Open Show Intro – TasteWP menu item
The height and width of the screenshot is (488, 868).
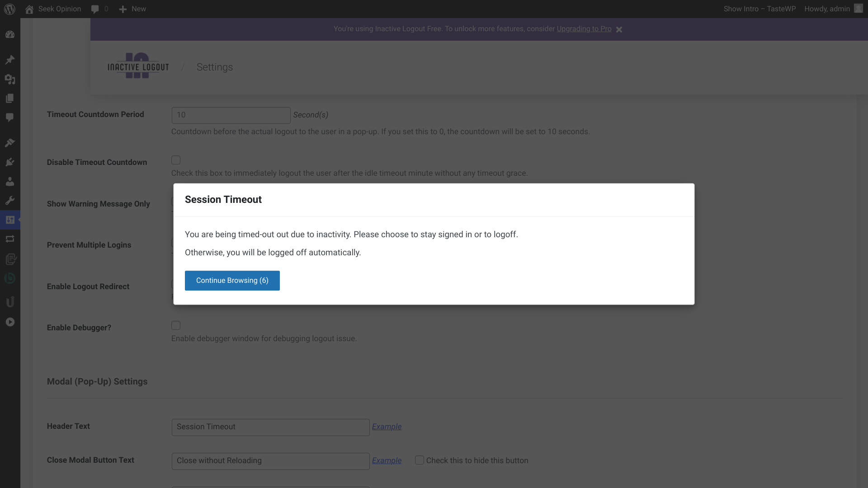tap(759, 9)
